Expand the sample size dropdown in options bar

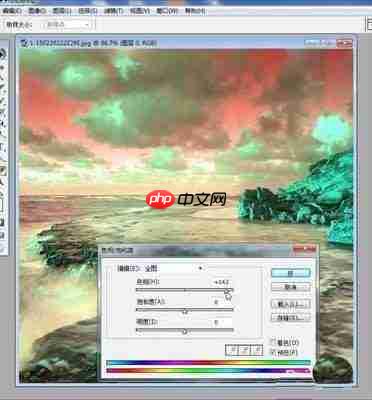coord(67,25)
